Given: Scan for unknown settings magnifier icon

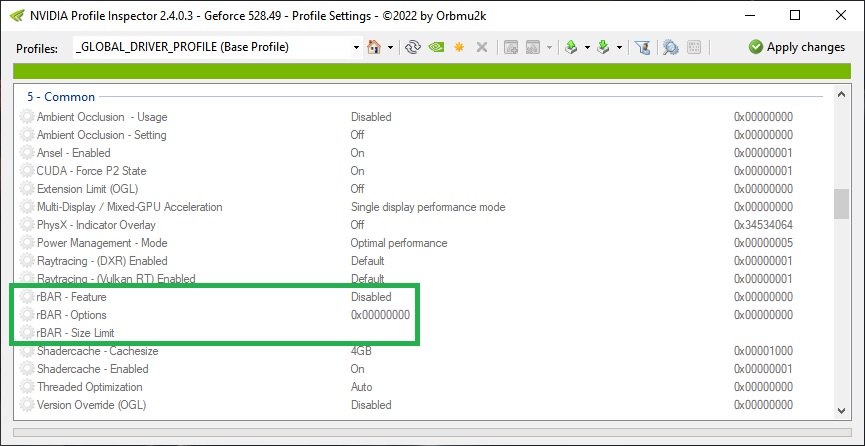Looking at the screenshot, I should click(x=670, y=47).
